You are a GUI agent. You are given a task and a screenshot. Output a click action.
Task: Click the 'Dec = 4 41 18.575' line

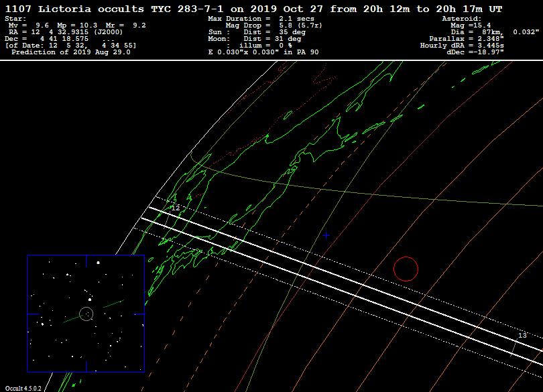point(47,39)
